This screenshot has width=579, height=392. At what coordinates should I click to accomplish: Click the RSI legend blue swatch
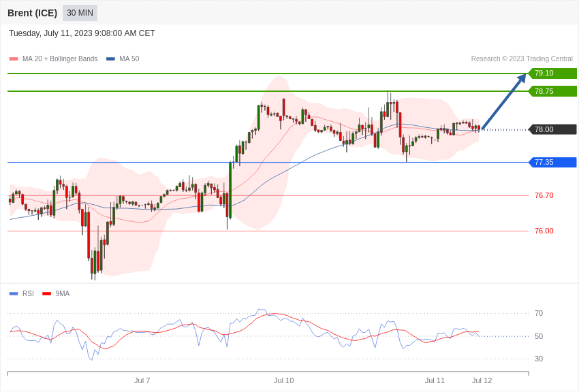[14, 293]
